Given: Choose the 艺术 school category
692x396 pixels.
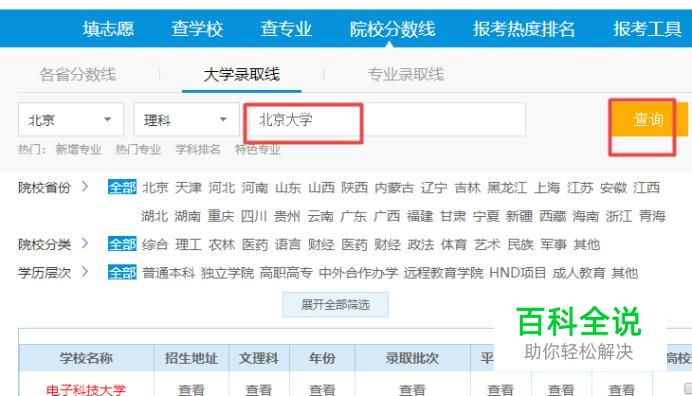Looking at the screenshot, I should tap(487, 244).
